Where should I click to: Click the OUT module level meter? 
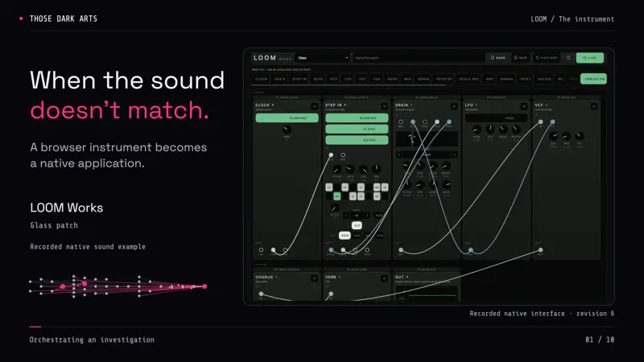427,294
